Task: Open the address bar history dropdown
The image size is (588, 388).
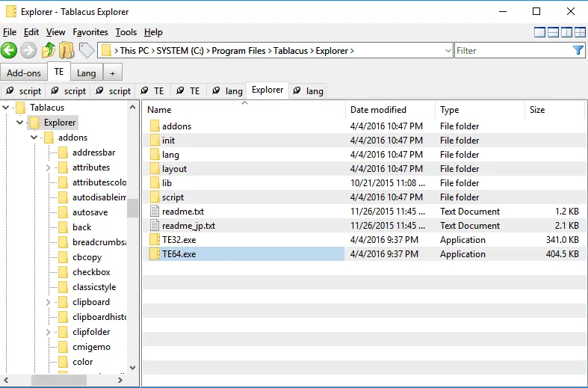Action: click(448, 51)
